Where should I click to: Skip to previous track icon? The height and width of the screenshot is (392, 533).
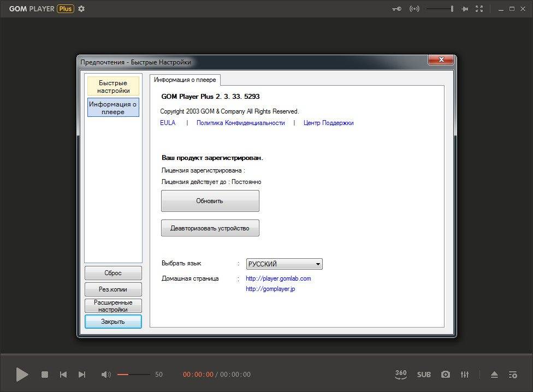[63, 375]
